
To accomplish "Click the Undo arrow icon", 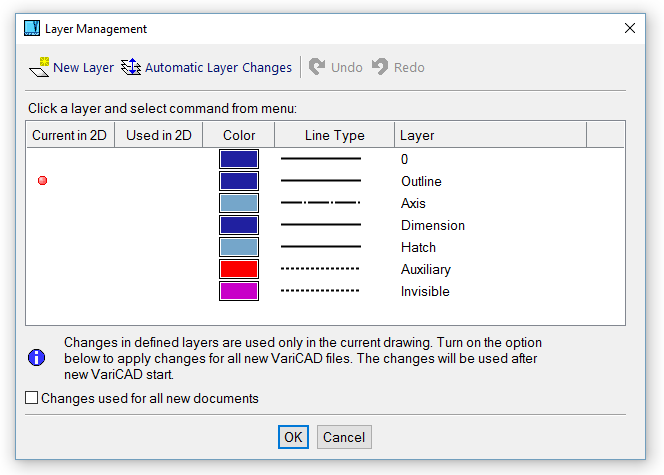I will pyautogui.click(x=317, y=67).
